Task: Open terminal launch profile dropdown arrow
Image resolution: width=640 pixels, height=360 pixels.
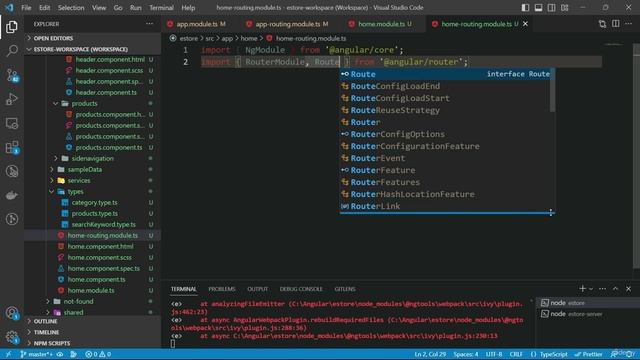Action: coord(591,289)
